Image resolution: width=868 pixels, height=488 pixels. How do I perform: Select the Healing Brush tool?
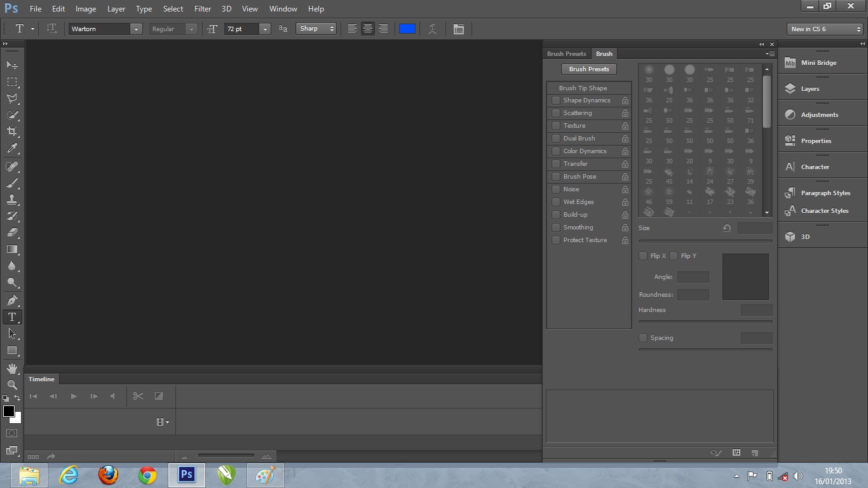12,166
